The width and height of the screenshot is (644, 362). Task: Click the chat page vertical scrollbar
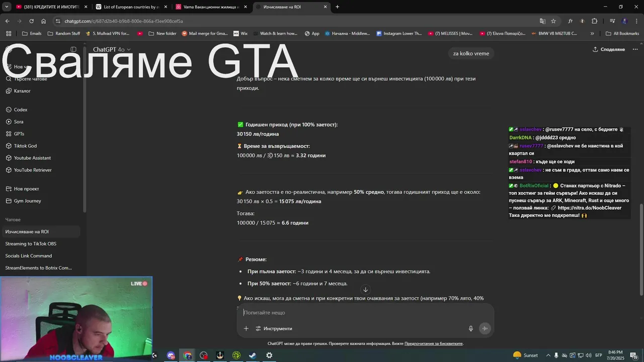[641, 249]
